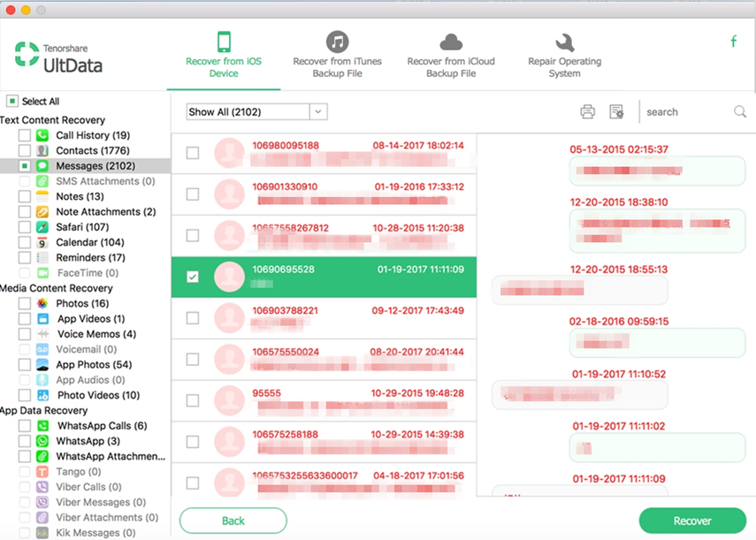Click the Viber Calls icon

(x=42, y=487)
